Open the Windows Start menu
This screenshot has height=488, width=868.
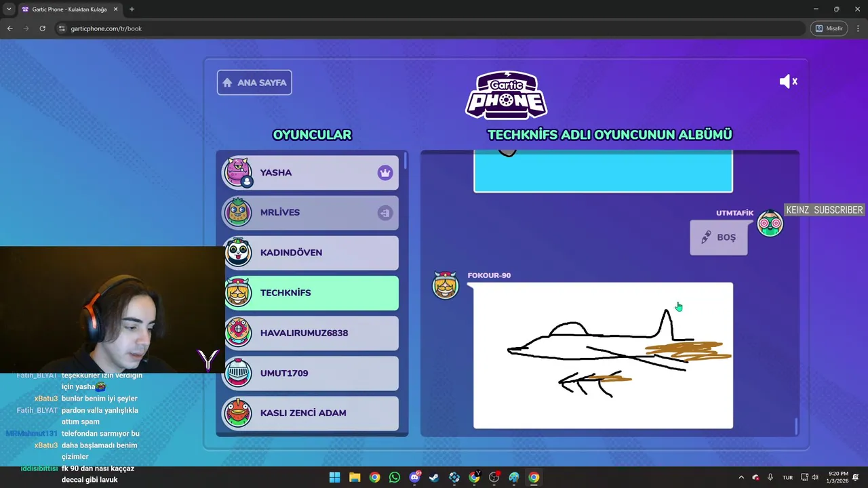(335, 477)
